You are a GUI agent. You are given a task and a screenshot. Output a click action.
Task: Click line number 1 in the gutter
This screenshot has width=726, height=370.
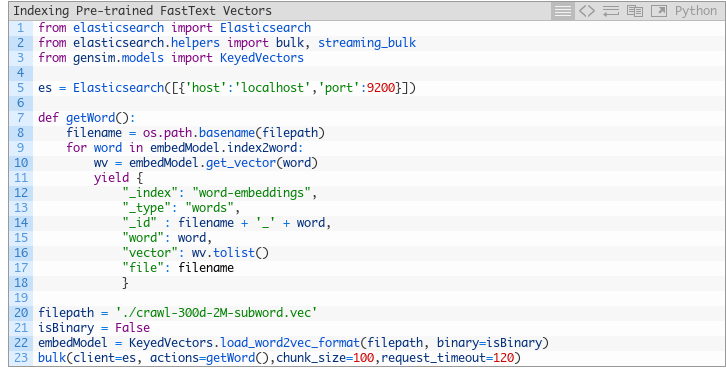point(20,28)
